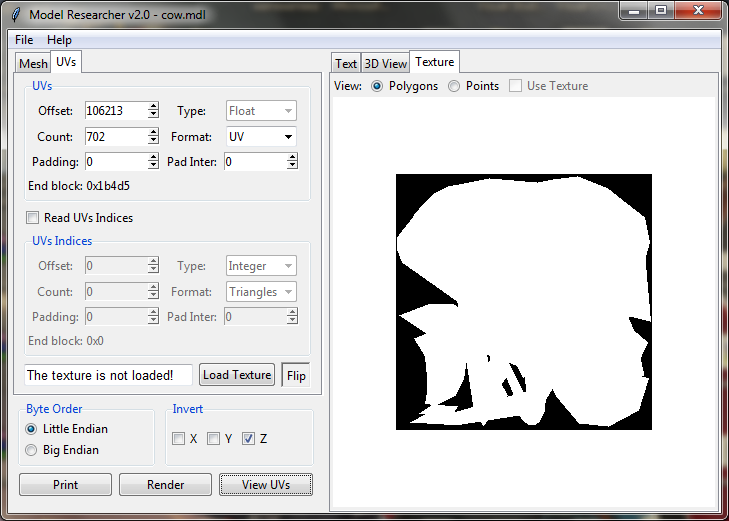Toggle Invert Y checkbox
Viewport: 729px width, 521px height.
pos(213,438)
